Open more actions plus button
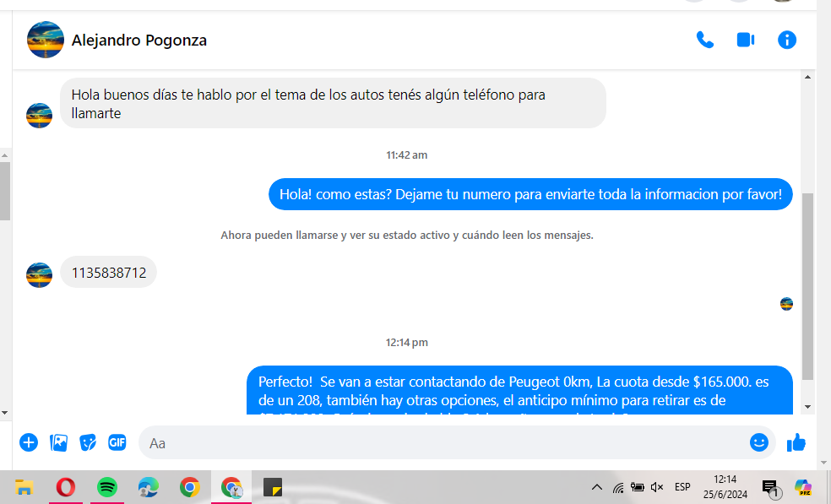 29,442
